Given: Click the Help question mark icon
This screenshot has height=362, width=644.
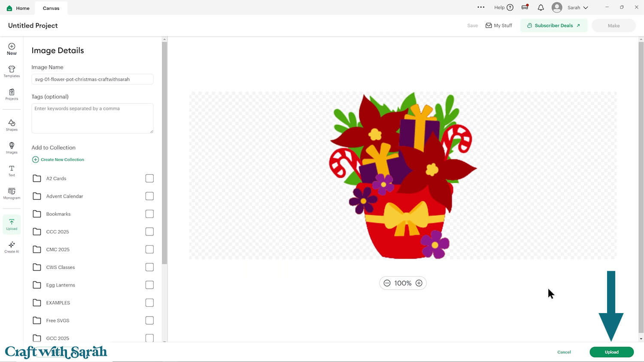Looking at the screenshot, I should point(510,7).
